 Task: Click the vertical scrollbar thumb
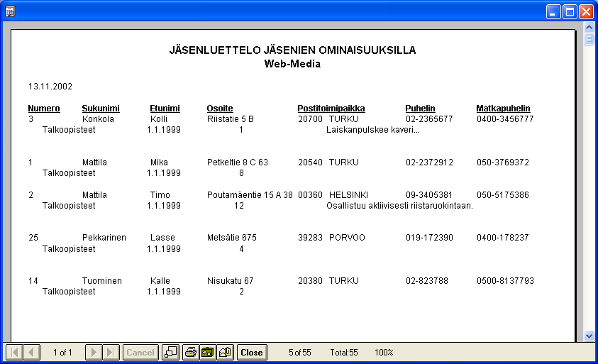[x=589, y=39]
